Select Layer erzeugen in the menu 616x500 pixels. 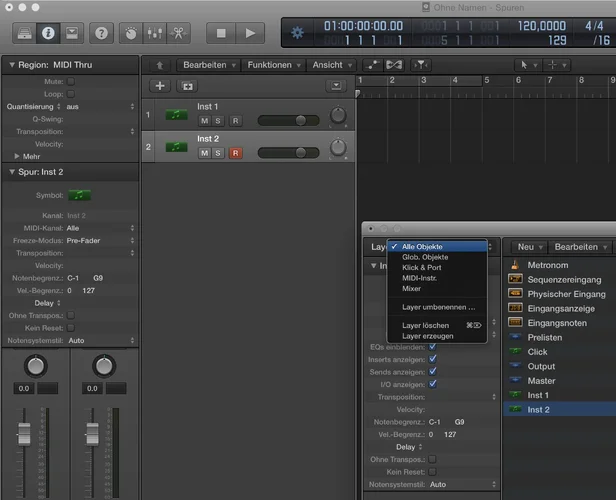[427, 336]
